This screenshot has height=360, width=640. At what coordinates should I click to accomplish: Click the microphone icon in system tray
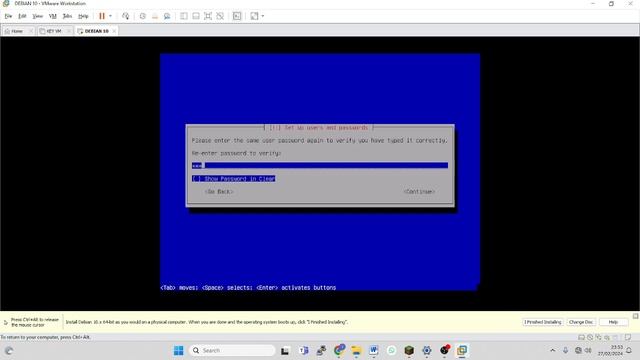point(566,351)
